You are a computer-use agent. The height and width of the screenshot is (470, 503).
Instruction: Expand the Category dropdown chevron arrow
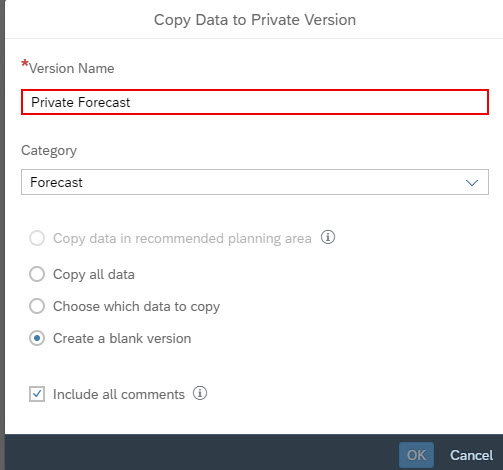[x=472, y=182]
